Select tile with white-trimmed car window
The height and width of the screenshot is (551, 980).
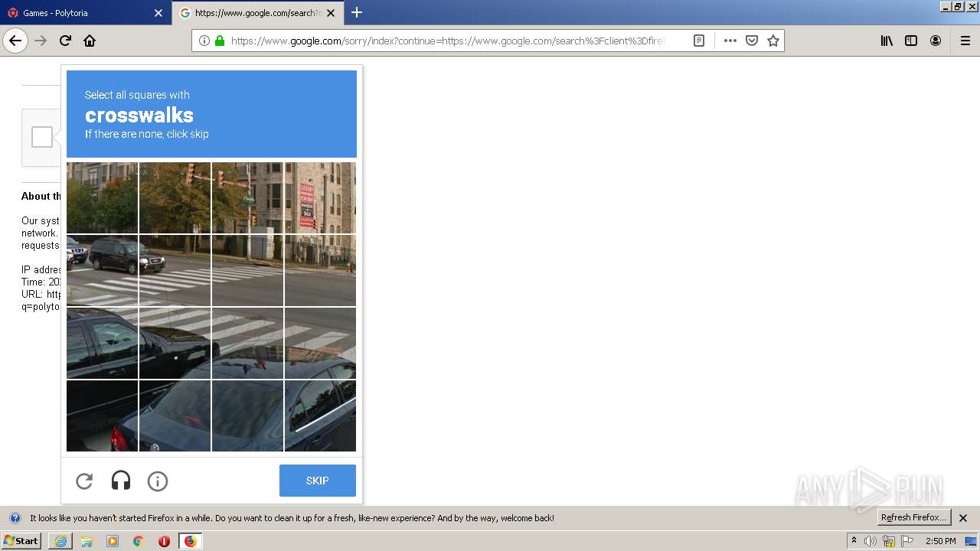320,416
